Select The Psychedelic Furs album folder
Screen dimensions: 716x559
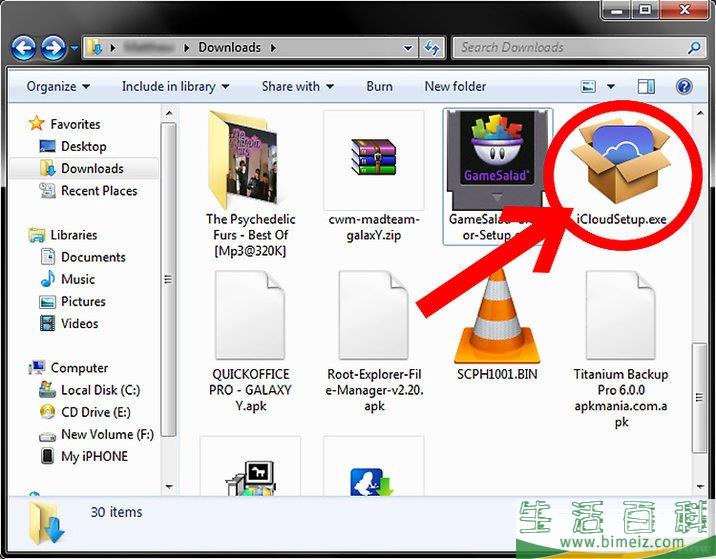point(242,161)
